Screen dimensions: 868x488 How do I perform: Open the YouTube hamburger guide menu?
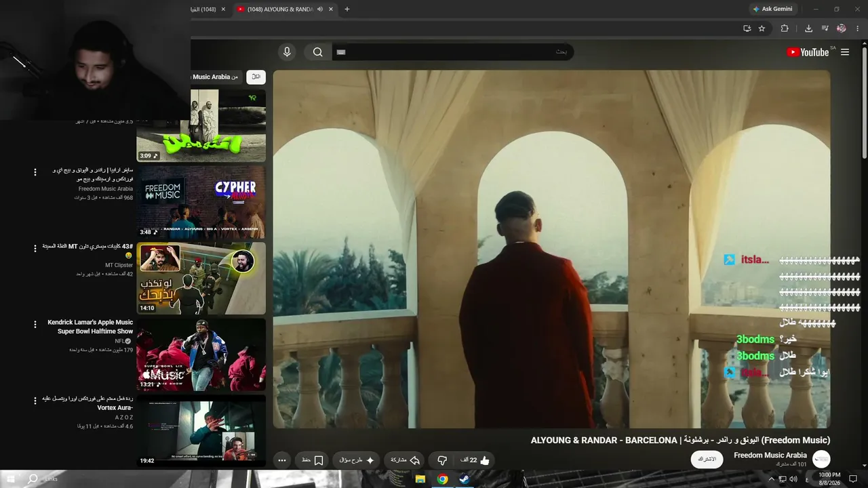pyautogui.click(x=845, y=52)
